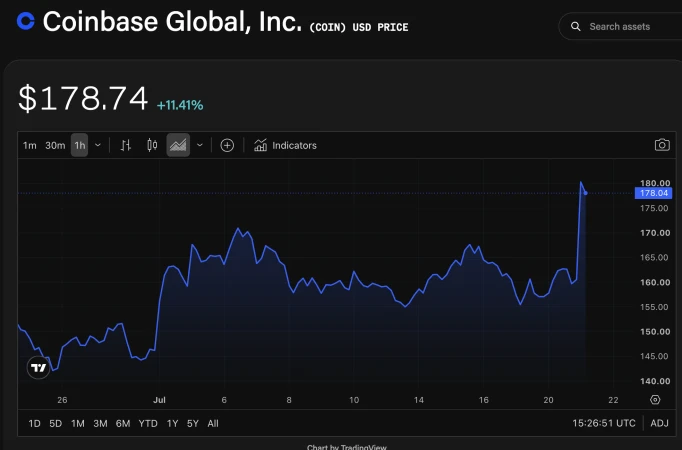The image size is (682, 450).
Task: Select the bars chart style icon
Action: [126, 145]
